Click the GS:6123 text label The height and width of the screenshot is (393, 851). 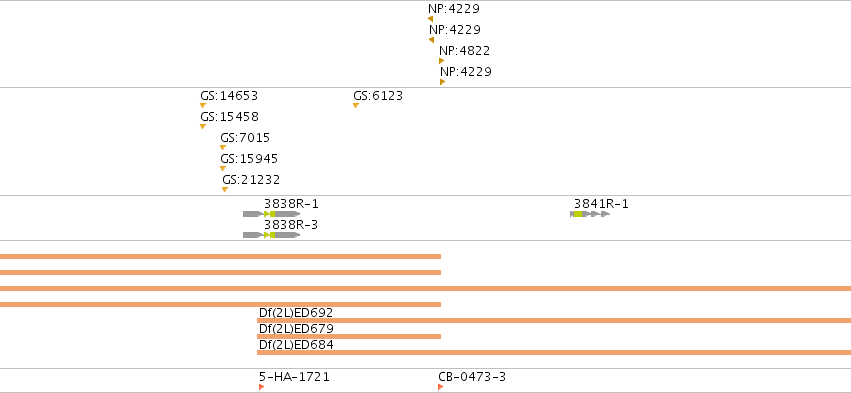point(378,96)
